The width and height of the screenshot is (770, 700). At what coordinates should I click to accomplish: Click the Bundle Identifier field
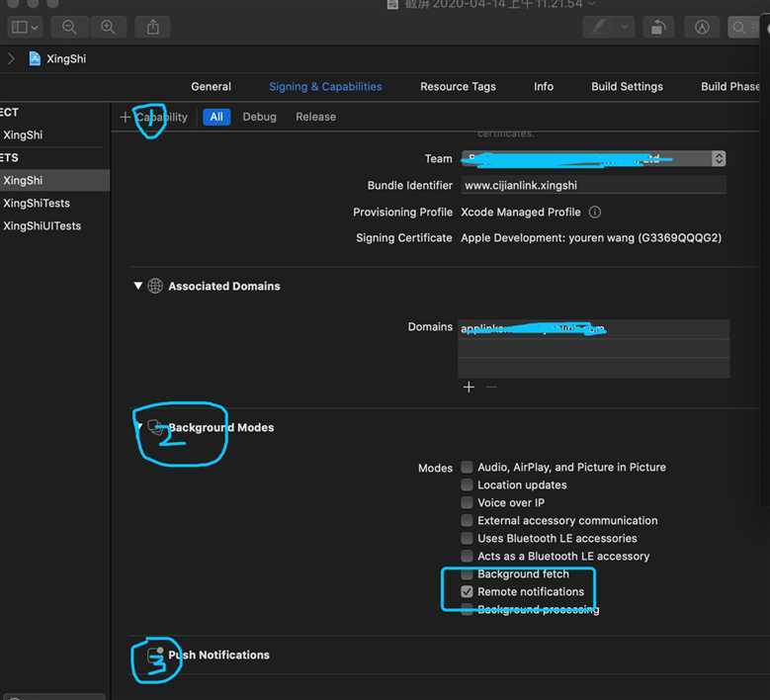coord(593,185)
